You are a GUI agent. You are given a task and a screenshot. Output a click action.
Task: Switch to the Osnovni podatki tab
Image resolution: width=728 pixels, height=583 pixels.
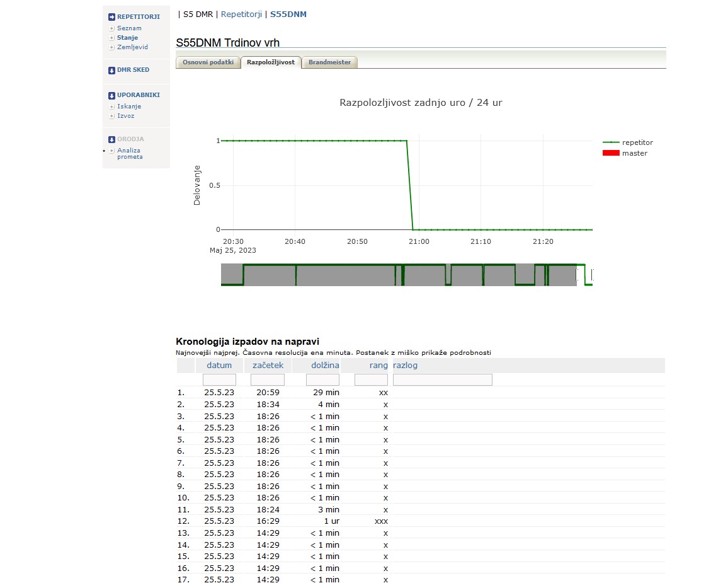(x=208, y=62)
